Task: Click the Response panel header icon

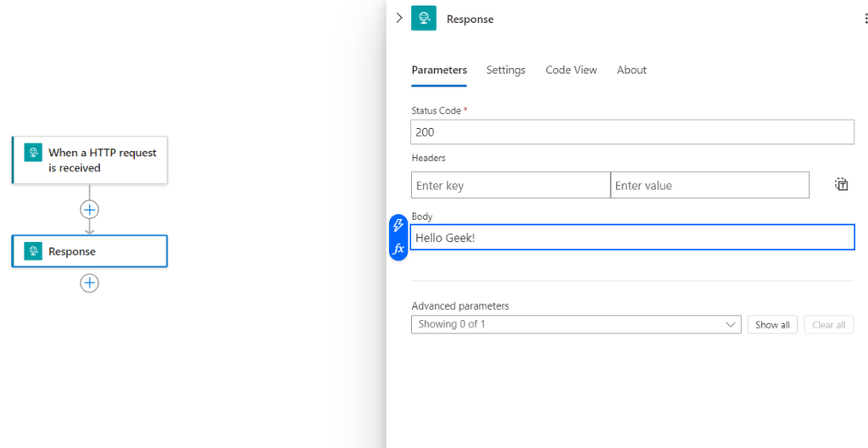Action: click(423, 19)
